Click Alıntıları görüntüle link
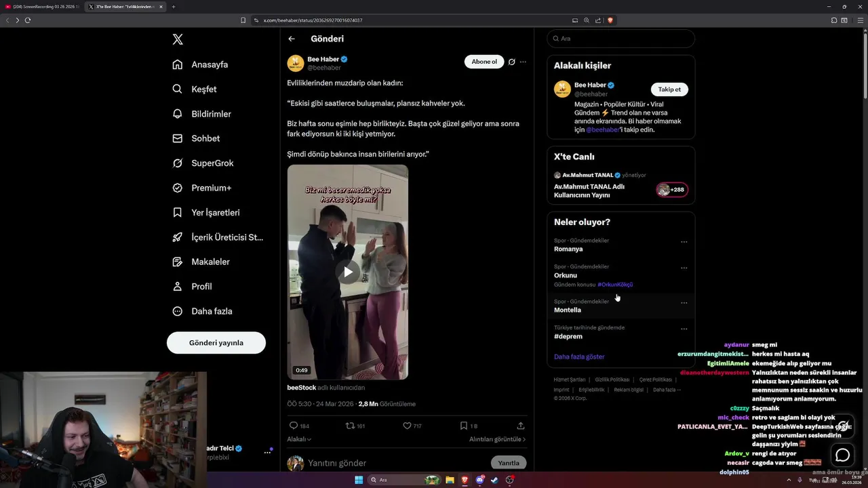 point(497,439)
